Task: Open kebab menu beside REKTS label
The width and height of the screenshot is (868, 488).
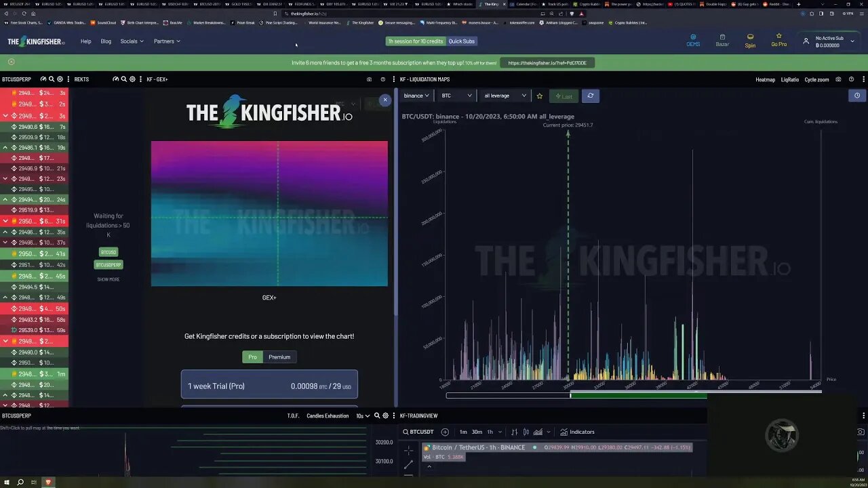Action: point(68,79)
